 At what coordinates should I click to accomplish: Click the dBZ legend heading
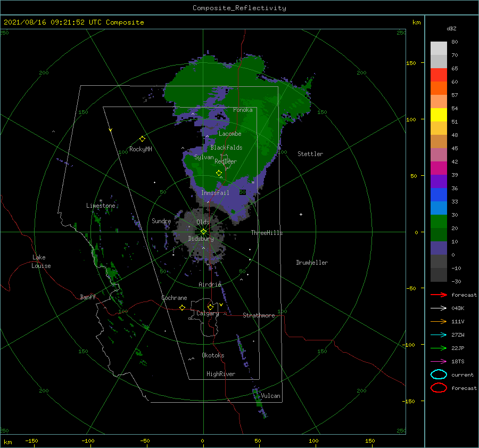pyautogui.click(x=451, y=28)
